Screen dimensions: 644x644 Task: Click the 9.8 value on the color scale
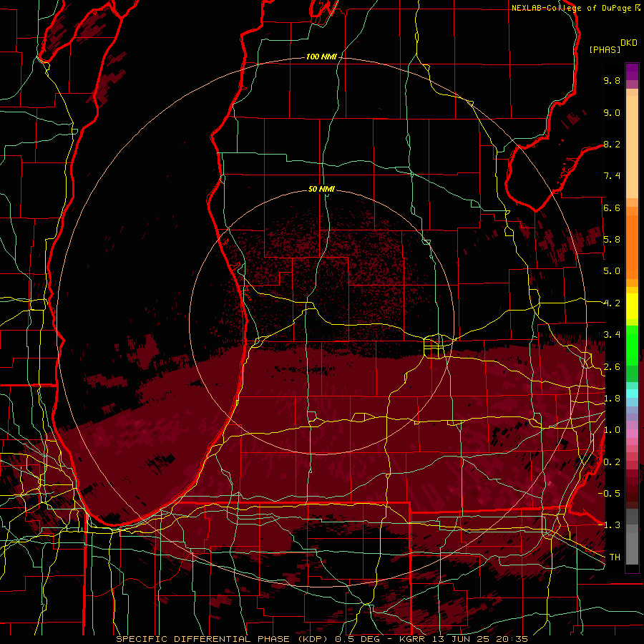coord(612,80)
